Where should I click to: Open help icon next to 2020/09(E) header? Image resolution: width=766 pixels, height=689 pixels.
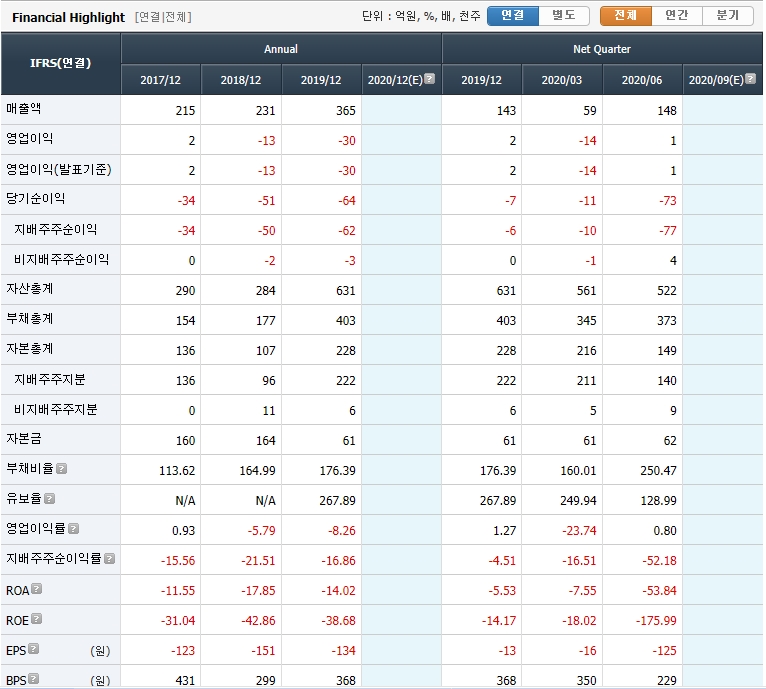(x=751, y=79)
